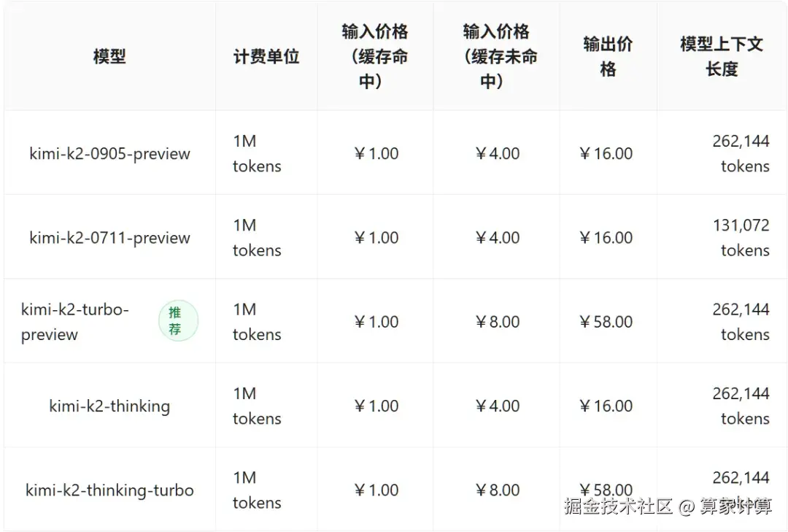Click the 推荐 badge beside kimi-k2-turbo-preview
788x532 pixels.
177,321
